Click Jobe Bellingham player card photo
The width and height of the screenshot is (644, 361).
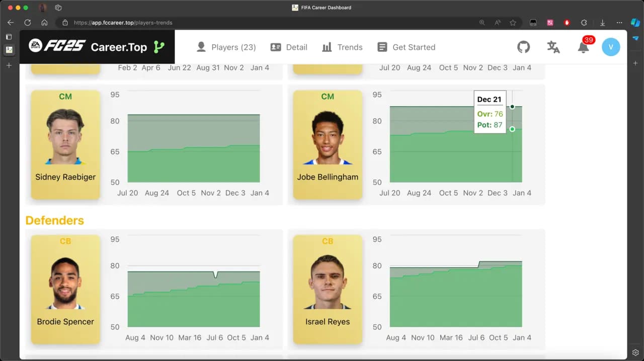pyautogui.click(x=328, y=136)
